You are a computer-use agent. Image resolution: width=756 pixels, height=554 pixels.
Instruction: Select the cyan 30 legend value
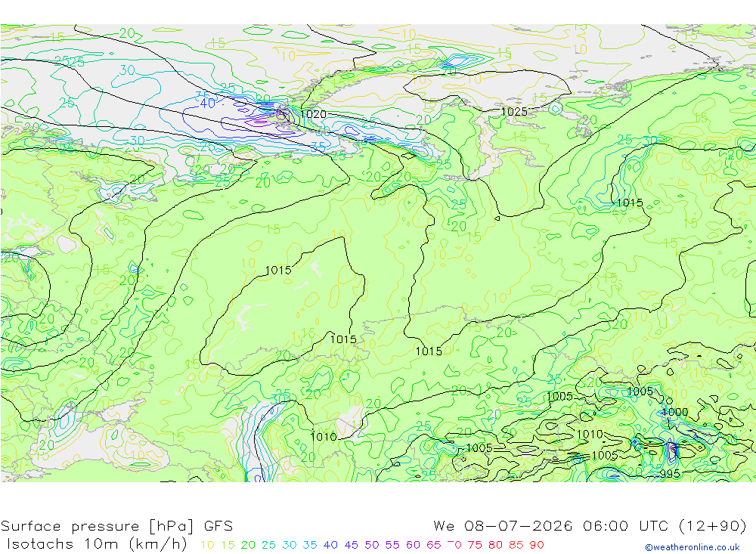tap(290, 545)
